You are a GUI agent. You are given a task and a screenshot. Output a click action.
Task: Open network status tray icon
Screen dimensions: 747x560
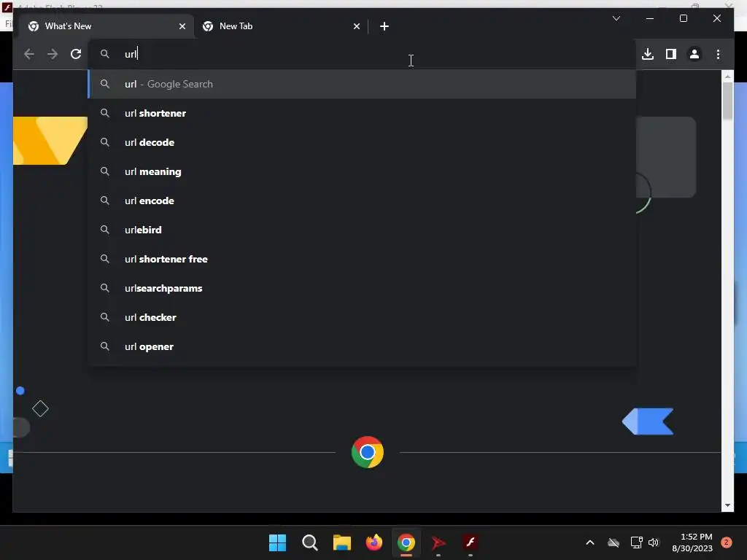coord(636,542)
